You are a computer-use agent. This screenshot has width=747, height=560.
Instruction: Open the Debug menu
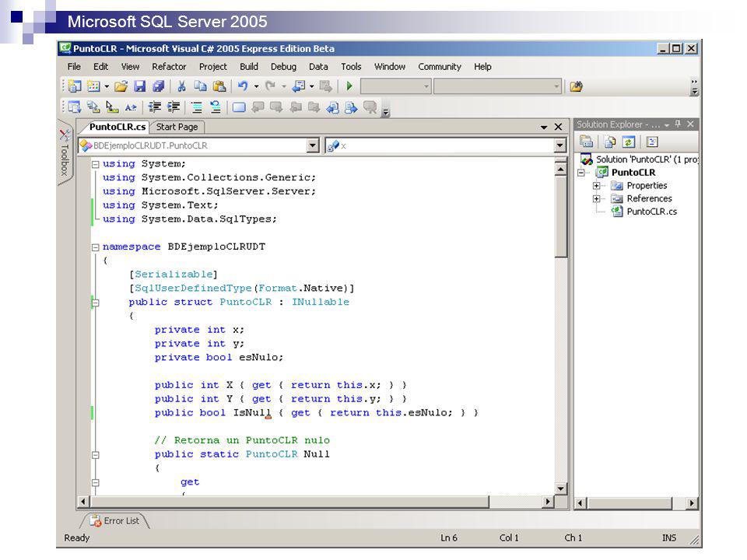point(283,67)
